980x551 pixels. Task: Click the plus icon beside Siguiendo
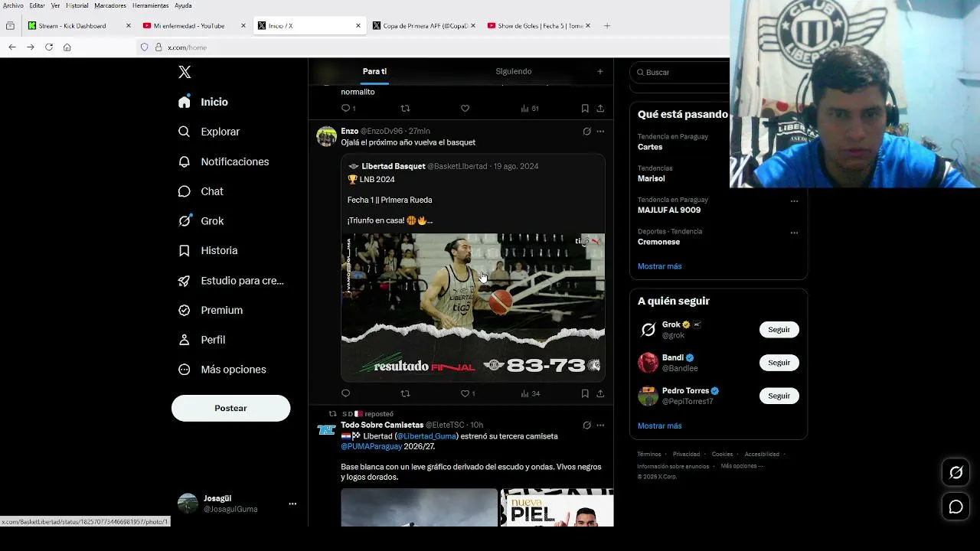pos(600,71)
